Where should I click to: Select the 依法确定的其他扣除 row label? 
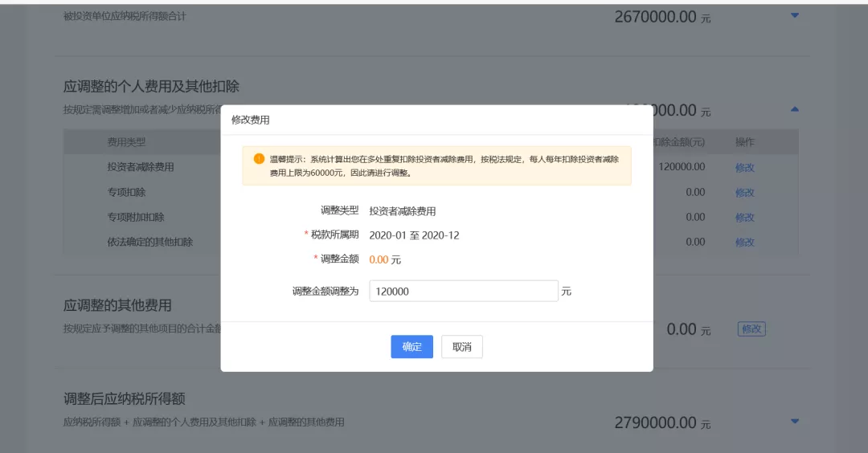pyautogui.click(x=150, y=242)
